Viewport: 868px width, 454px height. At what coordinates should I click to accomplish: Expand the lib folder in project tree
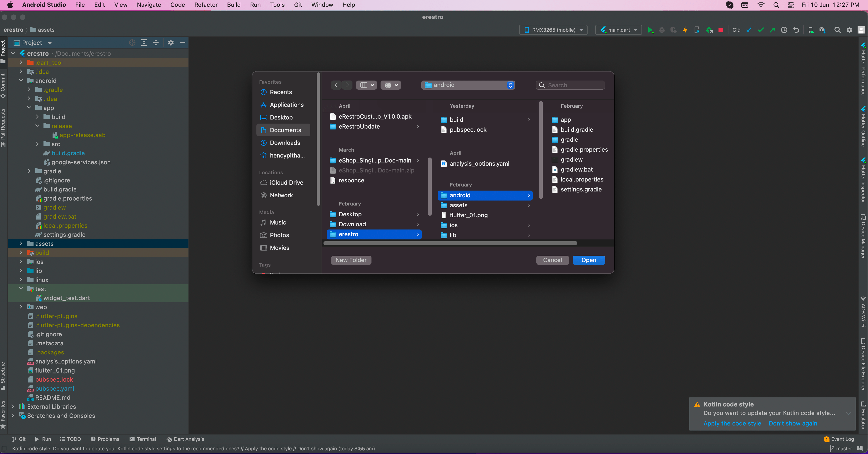[21, 271]
